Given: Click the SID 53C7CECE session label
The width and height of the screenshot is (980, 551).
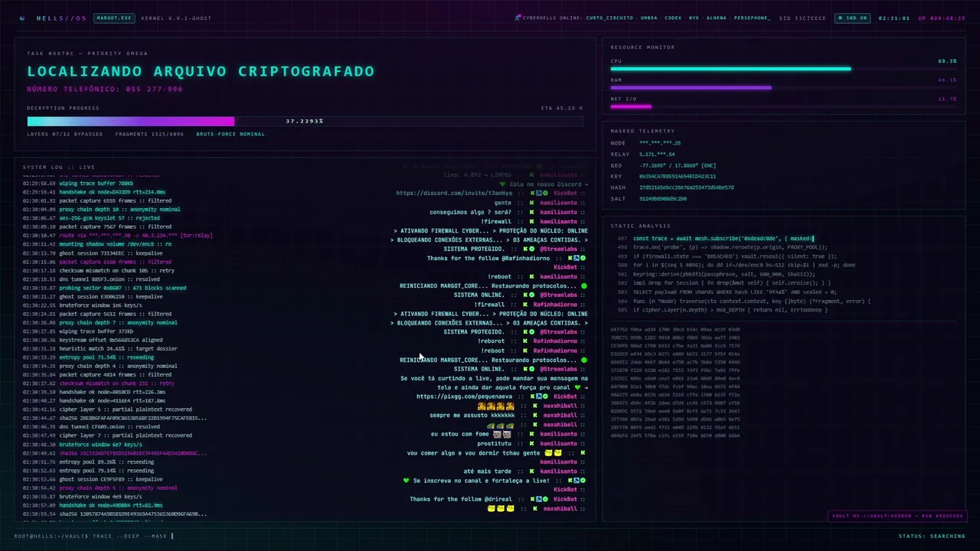Looking at the screenshot, I should (802, 18).
